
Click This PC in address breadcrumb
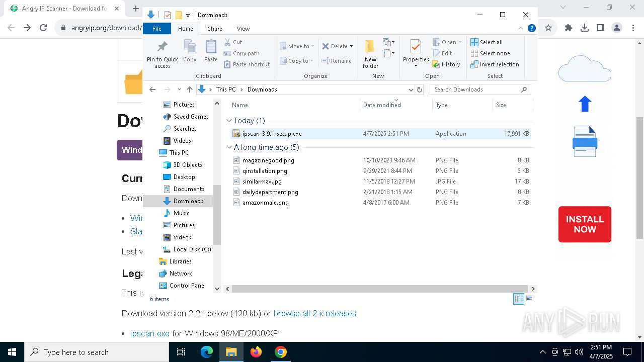coord(226,89)
